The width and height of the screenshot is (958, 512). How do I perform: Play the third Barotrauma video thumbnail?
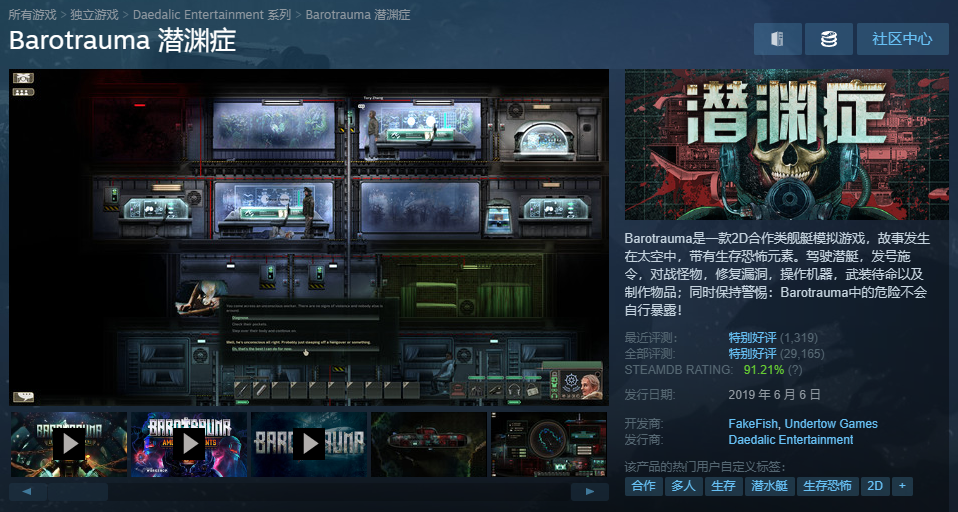[x=309, y=444]
